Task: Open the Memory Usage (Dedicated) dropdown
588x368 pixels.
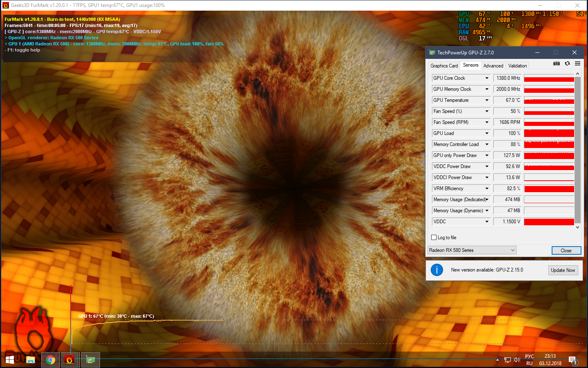Action: pyautogui.click(x=487, y=200)
